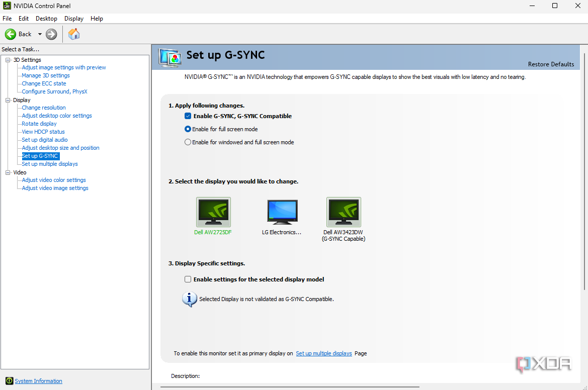This screenshot has width=588, height=390.
Task: Open View HDCP status
Action: coord(43,132)
